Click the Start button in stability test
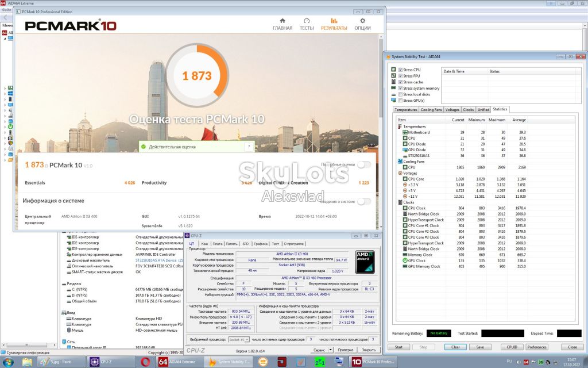588x368 pixels. point(399,347)
